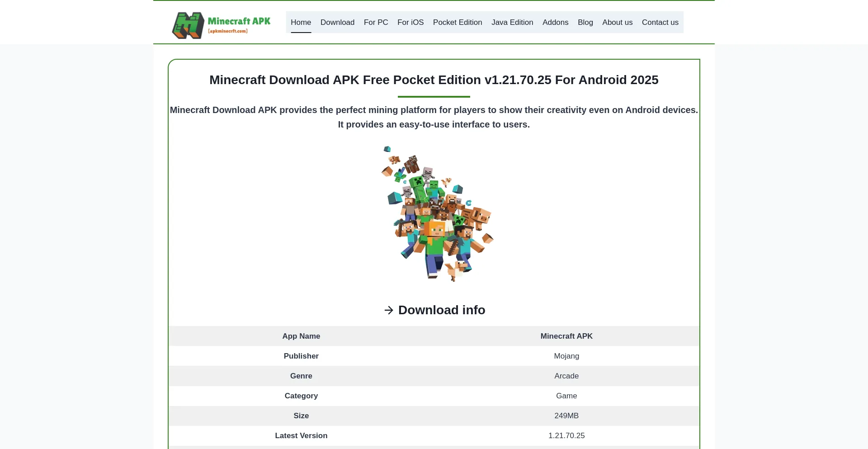The width and height of the screenshot is (868, 449).
Task: Click the 249MB value cell
Action: (x=566, y=416)
